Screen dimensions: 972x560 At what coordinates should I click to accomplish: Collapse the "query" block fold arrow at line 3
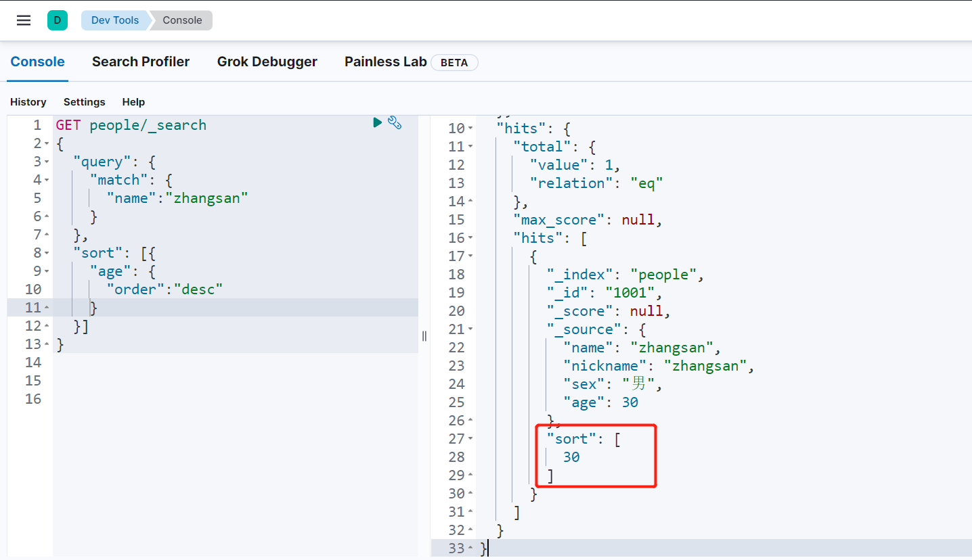pyautogui.click(x=47, y=162)
